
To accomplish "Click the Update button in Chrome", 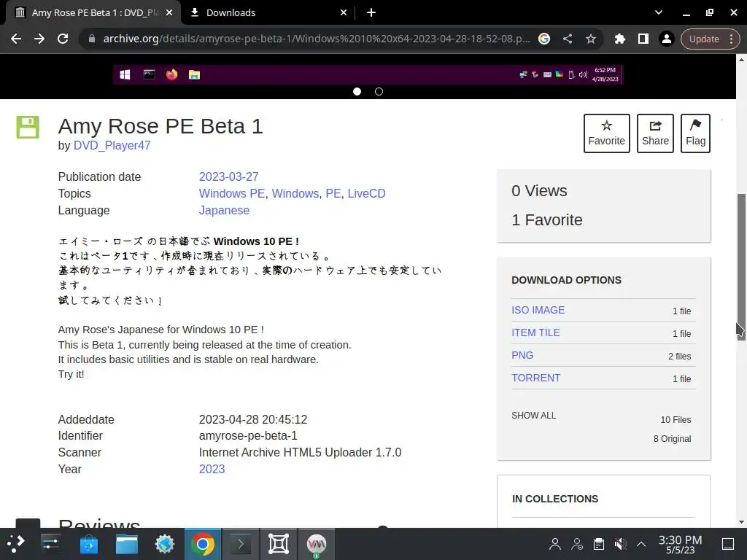I will (x=704, y=39).
